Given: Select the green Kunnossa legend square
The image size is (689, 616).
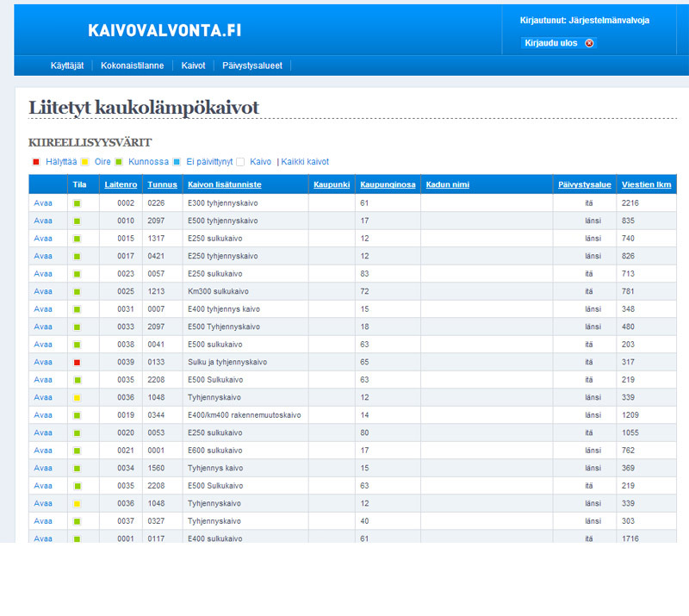Looking at the screenshot, I should (x=120, y=162).
